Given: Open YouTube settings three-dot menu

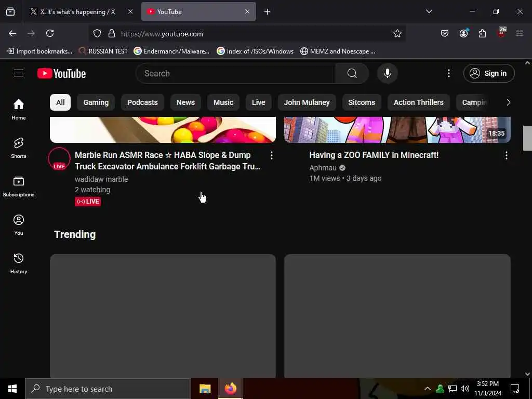Looking at the screenshot, I should pos(448,73).
